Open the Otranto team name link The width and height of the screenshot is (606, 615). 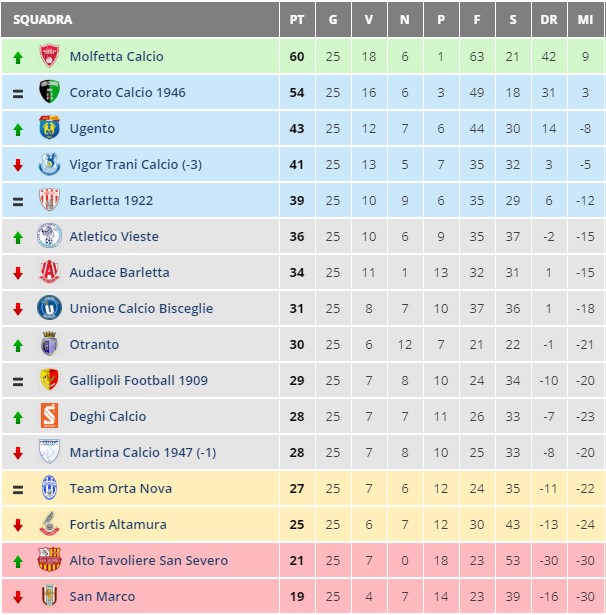(x=94, y=345)
